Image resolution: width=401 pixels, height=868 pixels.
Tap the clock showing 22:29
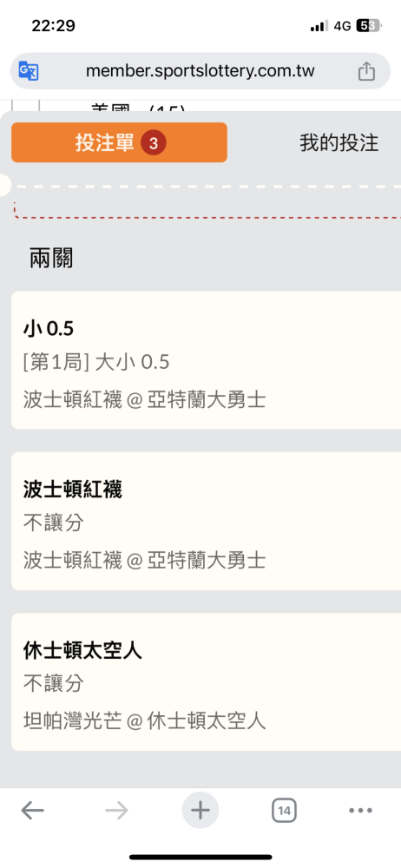click(x=53, y=25)
